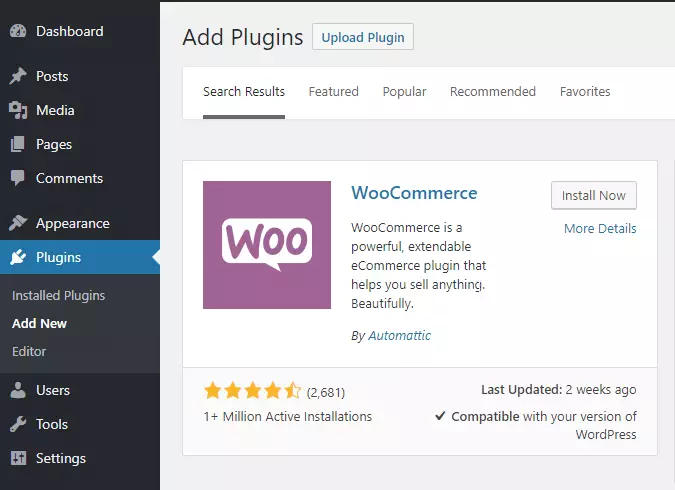Select Add New under Plugins
The width and height of the screenshot is (675, 490).
[40, 323]
